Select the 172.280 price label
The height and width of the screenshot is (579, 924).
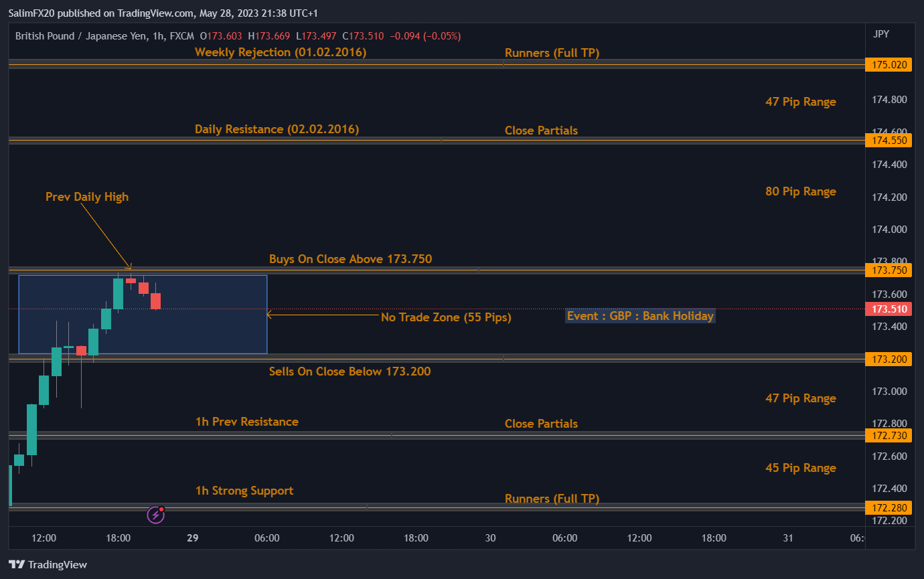pos(889,507)
